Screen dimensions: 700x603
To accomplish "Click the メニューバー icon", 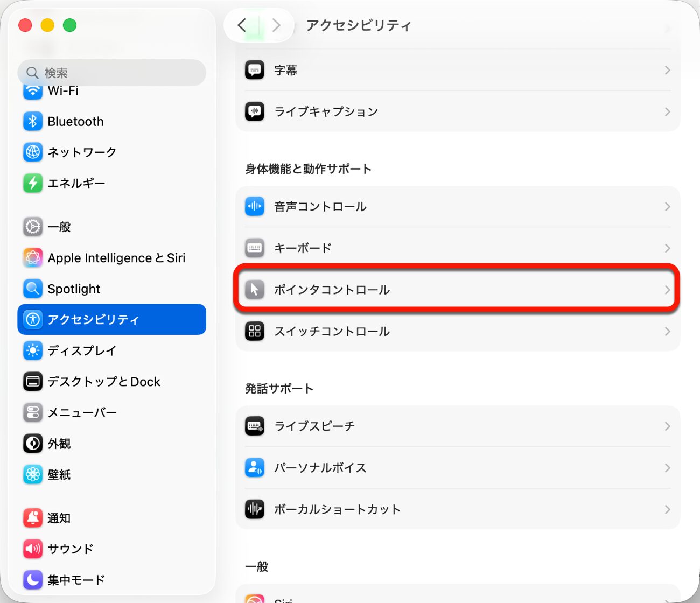I will point(33,412).
